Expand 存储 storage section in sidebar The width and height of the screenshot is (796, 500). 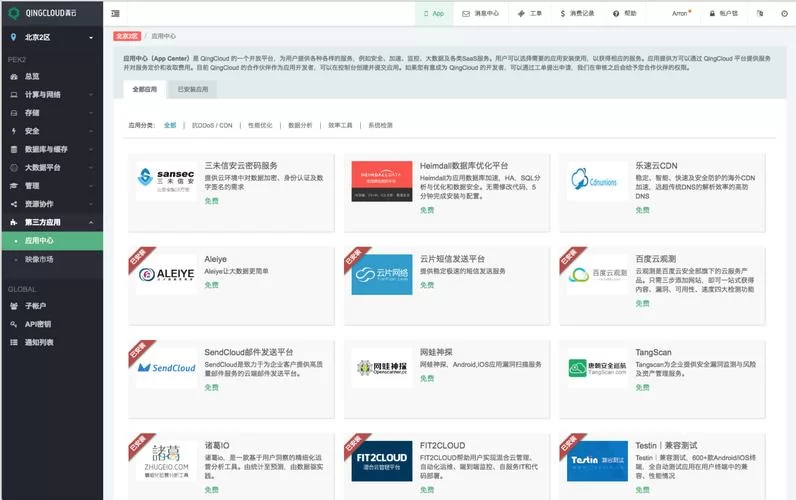pos(52,113)
